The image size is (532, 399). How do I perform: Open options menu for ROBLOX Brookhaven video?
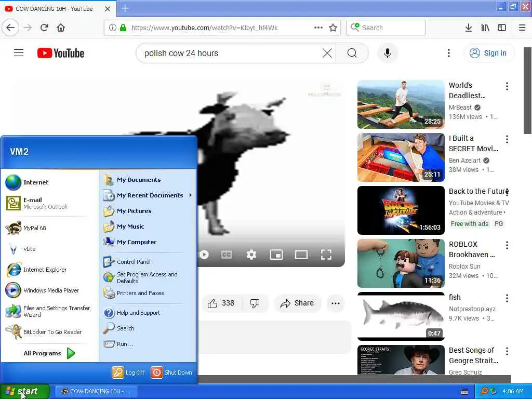tap(507, 245)
